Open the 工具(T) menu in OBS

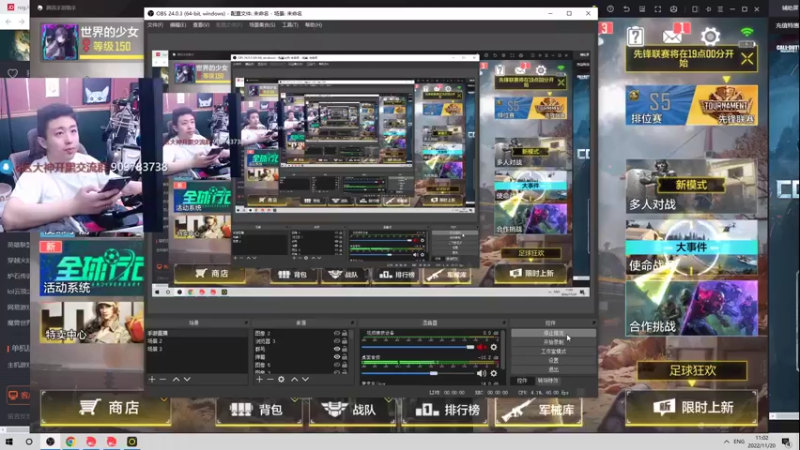click(290, 24)
